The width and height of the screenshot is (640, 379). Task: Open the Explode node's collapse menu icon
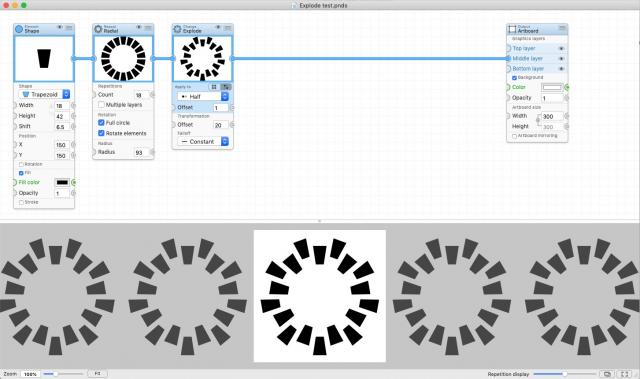click(x=227, y=28)
